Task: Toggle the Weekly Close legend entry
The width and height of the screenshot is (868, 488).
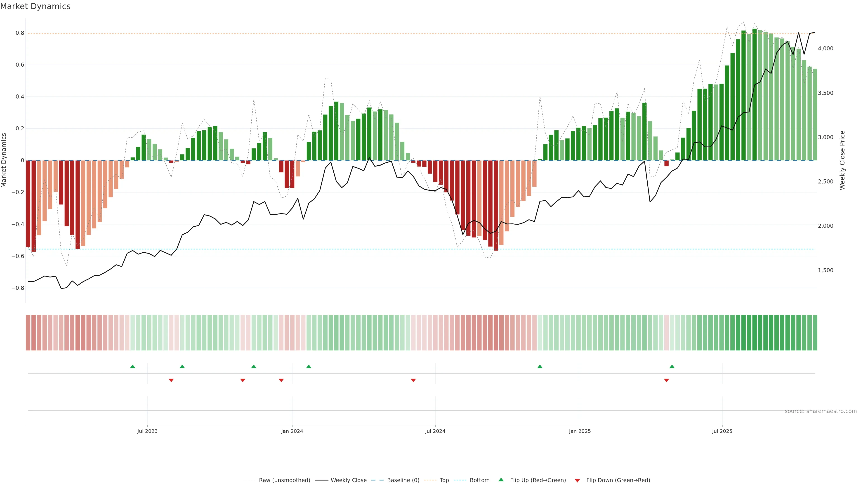Action: click(348, 480)
